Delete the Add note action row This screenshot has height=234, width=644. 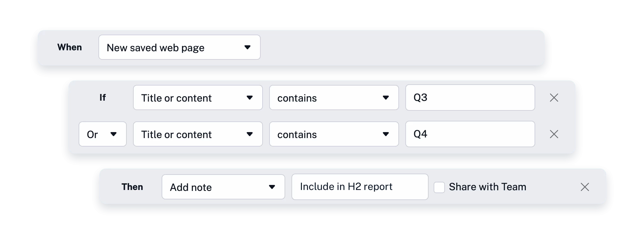point(585,187)
